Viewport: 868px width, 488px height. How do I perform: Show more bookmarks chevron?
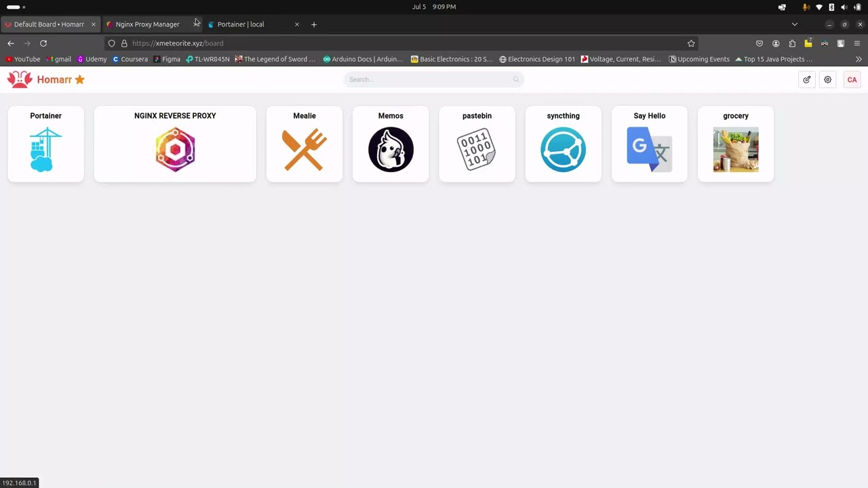click(x=859, y=59)
